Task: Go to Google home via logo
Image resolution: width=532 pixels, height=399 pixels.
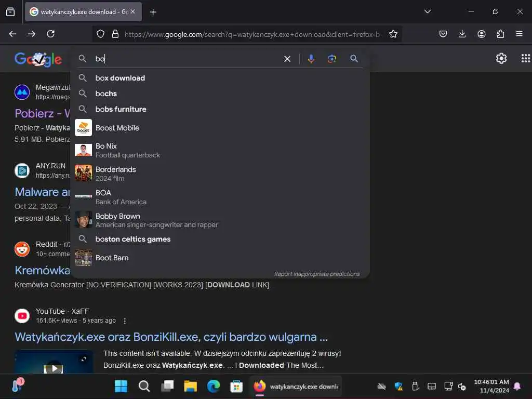Action: click(38, 59)
